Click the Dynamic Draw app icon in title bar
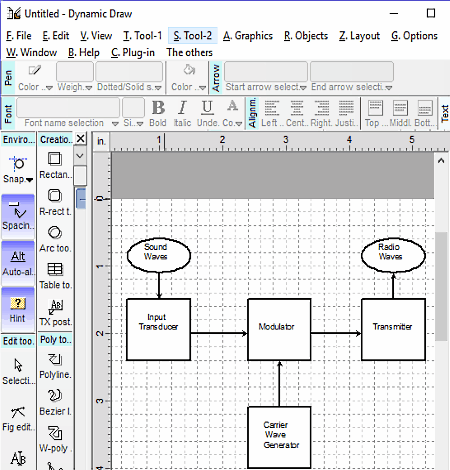The image size is (450, 470). click(x=14, y=14)
